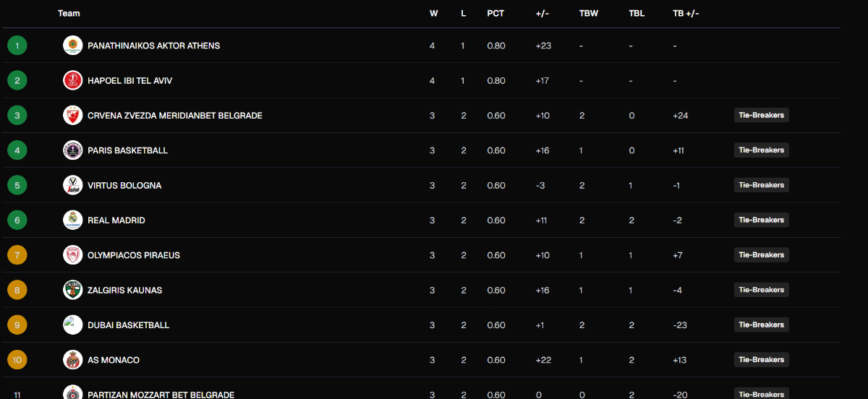Click the Olympiacos Piraeus logo

72,255
